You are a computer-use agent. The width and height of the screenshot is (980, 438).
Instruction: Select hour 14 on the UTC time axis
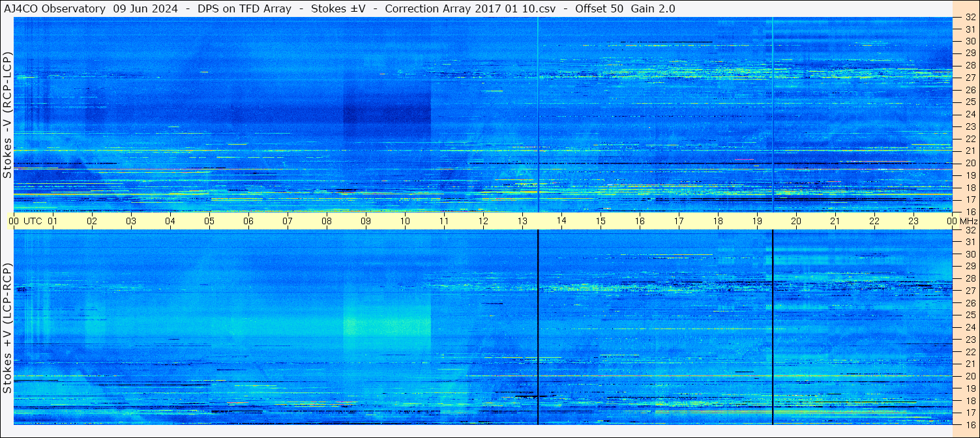click(561, 221)
